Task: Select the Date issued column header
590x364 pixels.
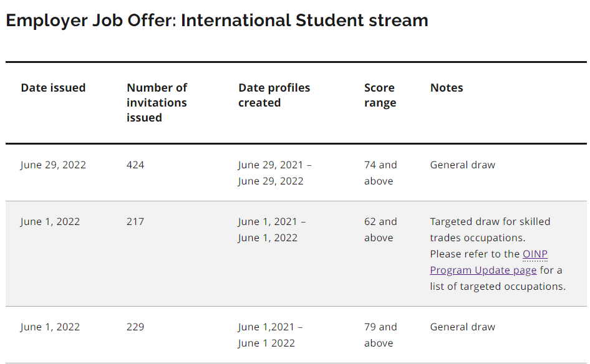Action: (53, 88)
